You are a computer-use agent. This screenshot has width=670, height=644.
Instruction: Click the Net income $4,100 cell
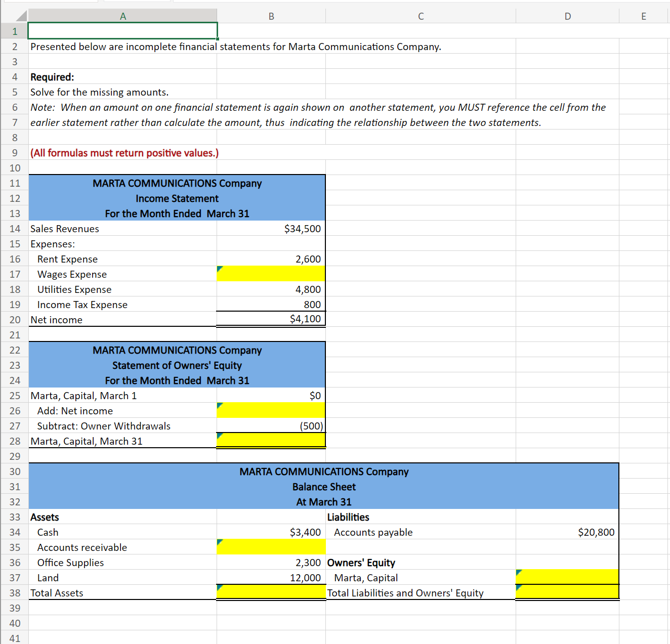271,319
